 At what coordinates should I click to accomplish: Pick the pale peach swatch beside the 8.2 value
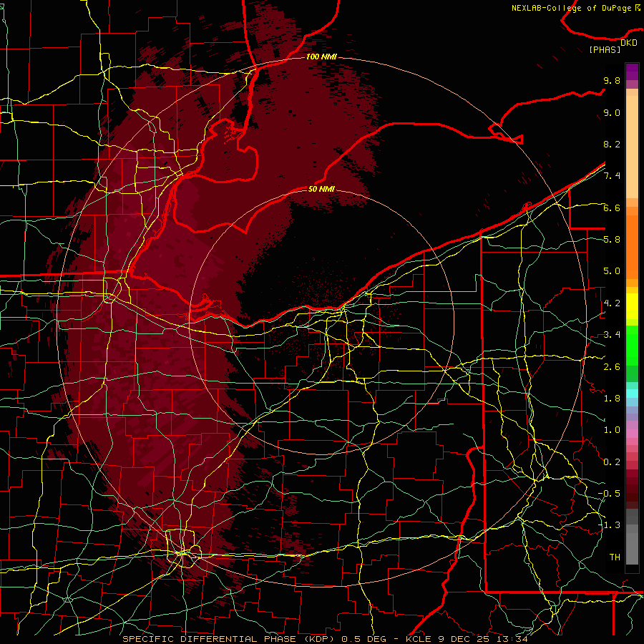coord(632,148)
